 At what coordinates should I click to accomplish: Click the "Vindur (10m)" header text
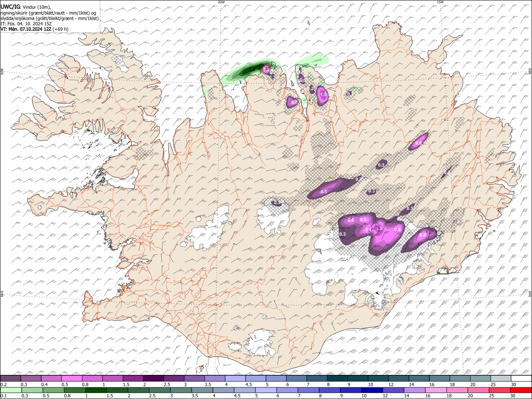coord(37,7)
